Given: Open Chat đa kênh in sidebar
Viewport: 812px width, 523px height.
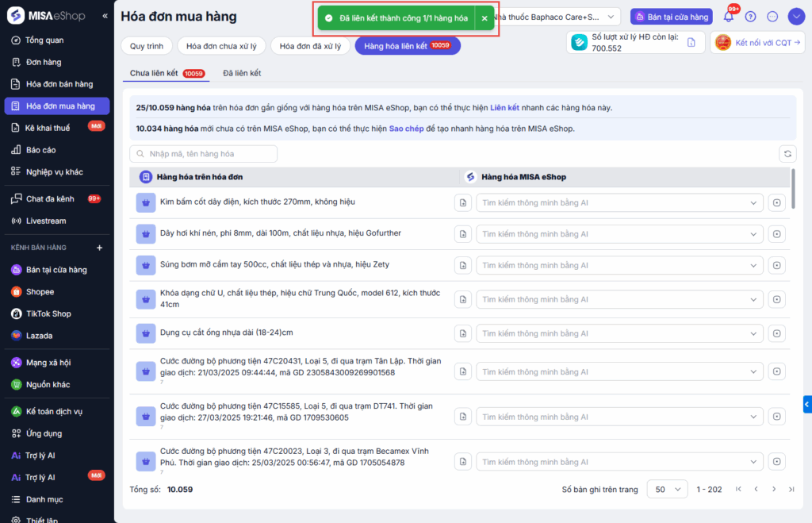Looking at the screenshot, I should pos(57,199).
